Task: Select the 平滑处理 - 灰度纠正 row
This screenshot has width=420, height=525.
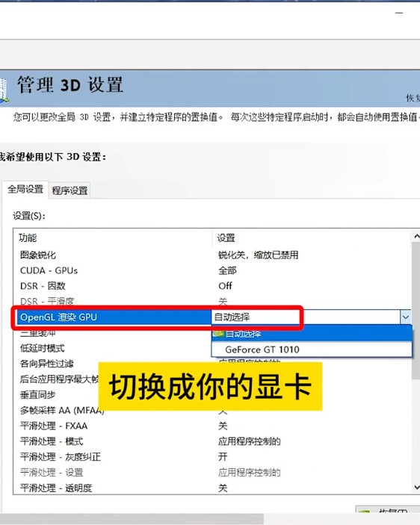Action: (x=211, y=457)
